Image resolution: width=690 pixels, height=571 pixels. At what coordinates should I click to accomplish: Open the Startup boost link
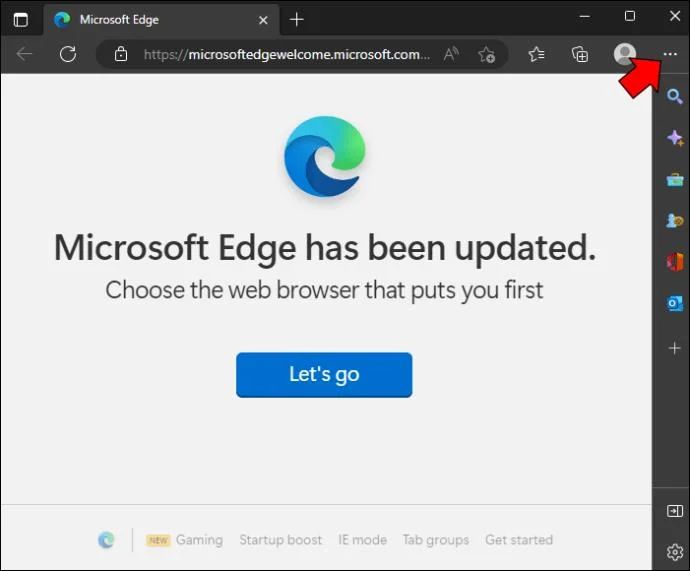(x=280, y=540)
